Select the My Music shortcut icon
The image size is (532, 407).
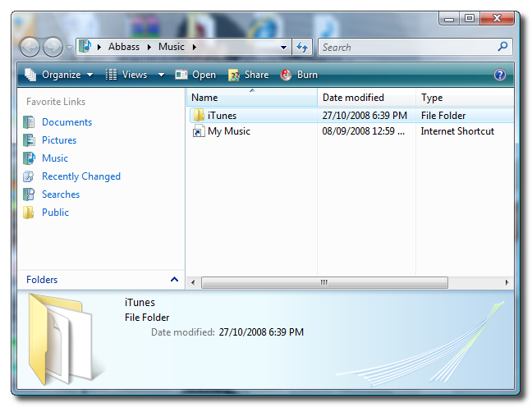198,131
